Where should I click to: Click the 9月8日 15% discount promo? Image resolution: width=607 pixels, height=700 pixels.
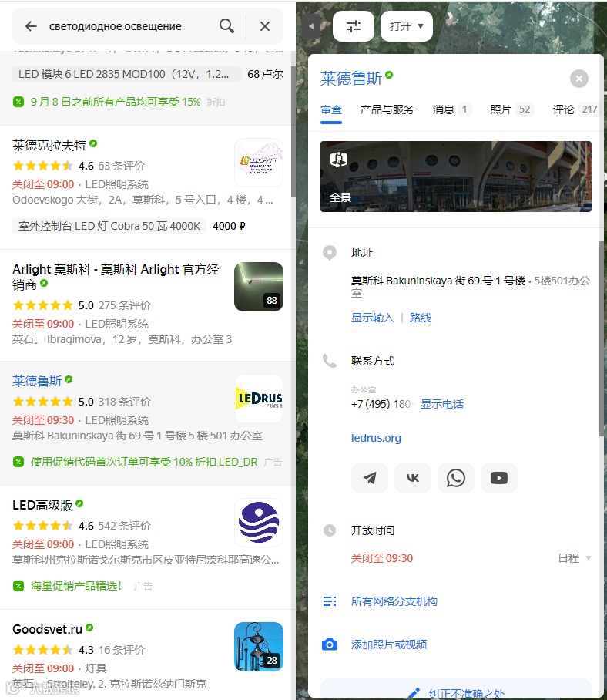tap(116, 102)
